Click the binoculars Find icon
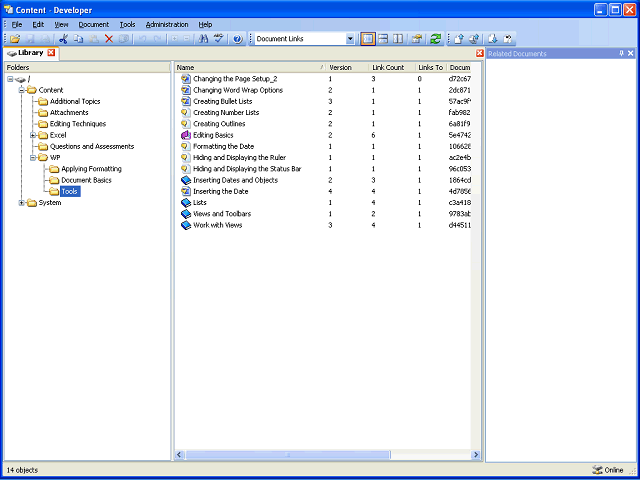Image resolution: width=640 pixels, height=480 pixels. [x=203, y=39]
